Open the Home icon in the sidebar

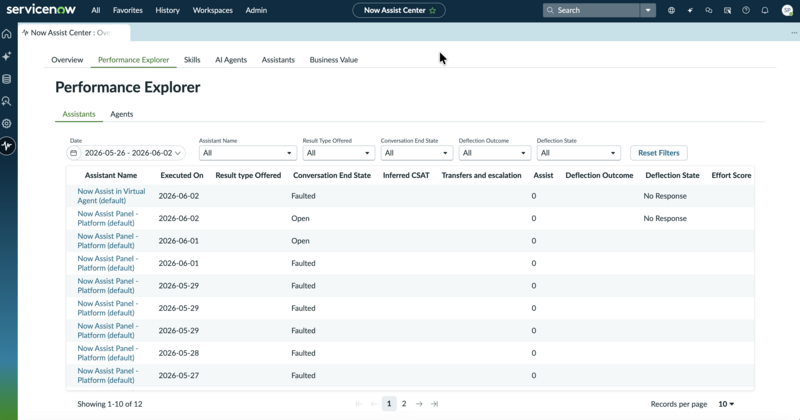(x=7, y=34)
